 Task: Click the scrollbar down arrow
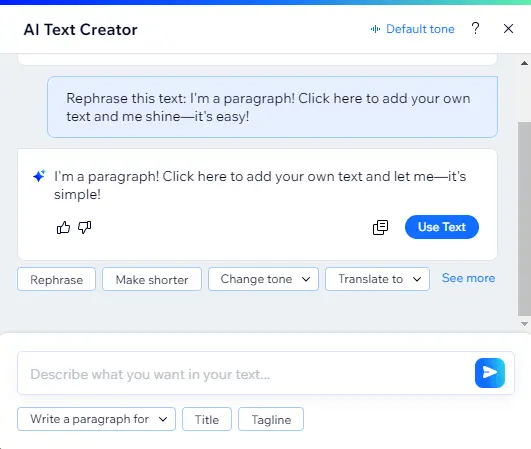point(524,324)
